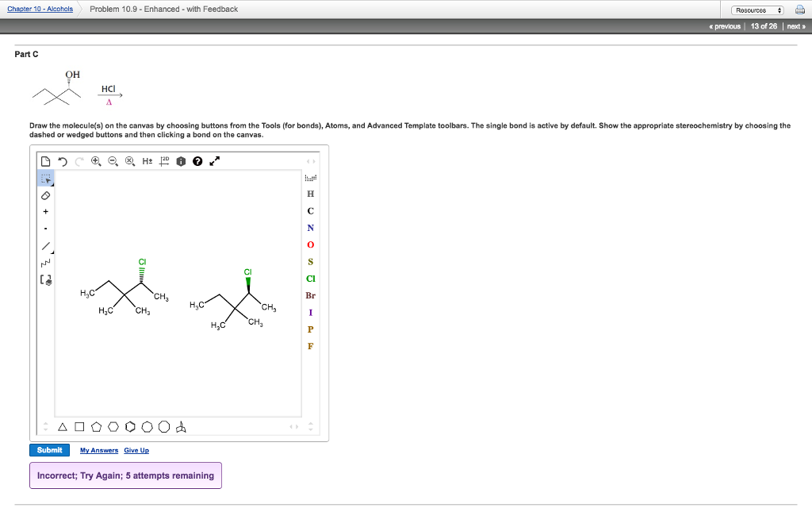Zoom in on the drawing canvas
812x508 pixels.
pos(96,160)
